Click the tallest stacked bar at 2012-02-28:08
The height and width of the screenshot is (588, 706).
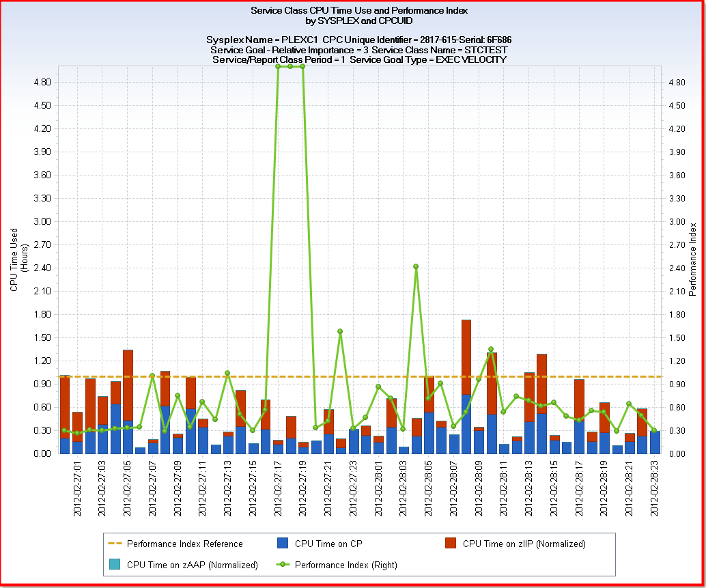tap(466, 387)
